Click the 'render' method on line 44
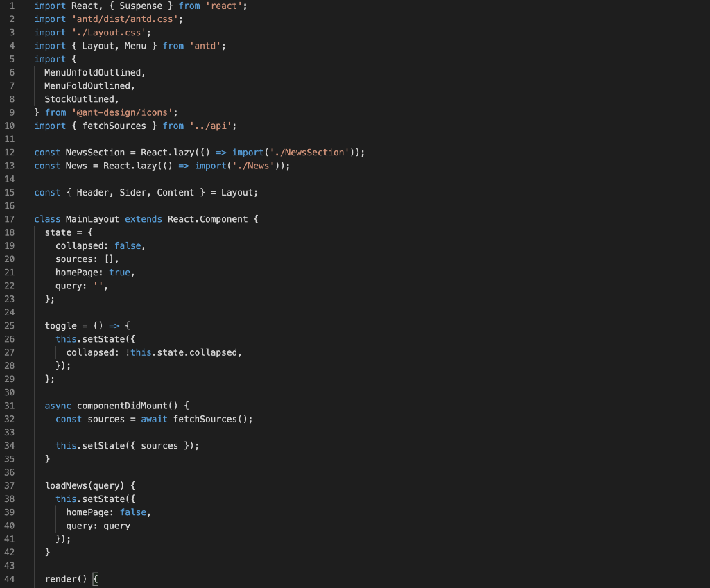This screenshot has height=588, width=710. [60, 578]
